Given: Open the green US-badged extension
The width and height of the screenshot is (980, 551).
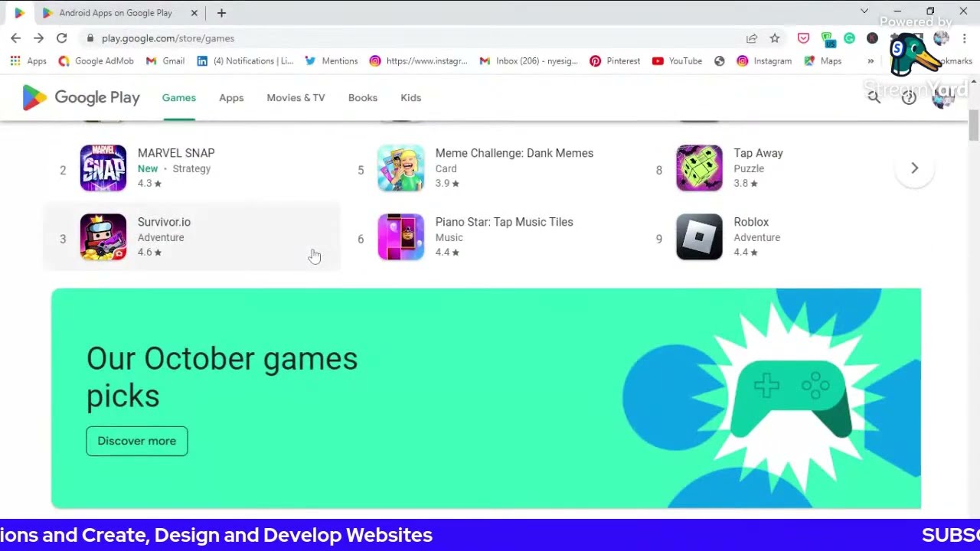Looking at the screenshot, I should point(827,38).
